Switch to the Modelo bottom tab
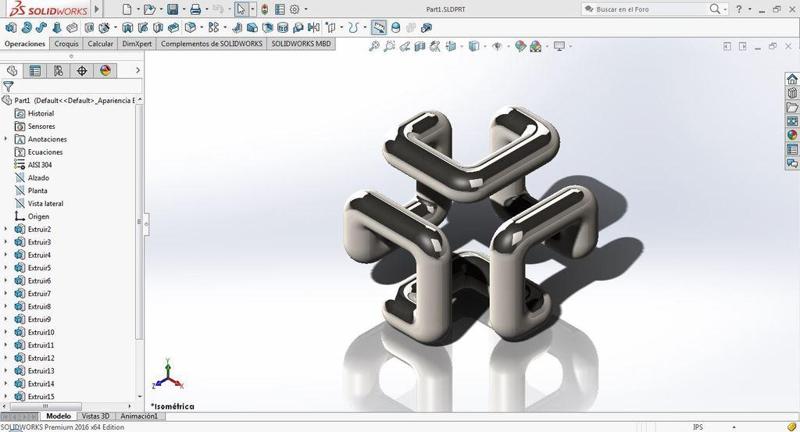Viewport: 800px width, 432px height. coord(58,416)
